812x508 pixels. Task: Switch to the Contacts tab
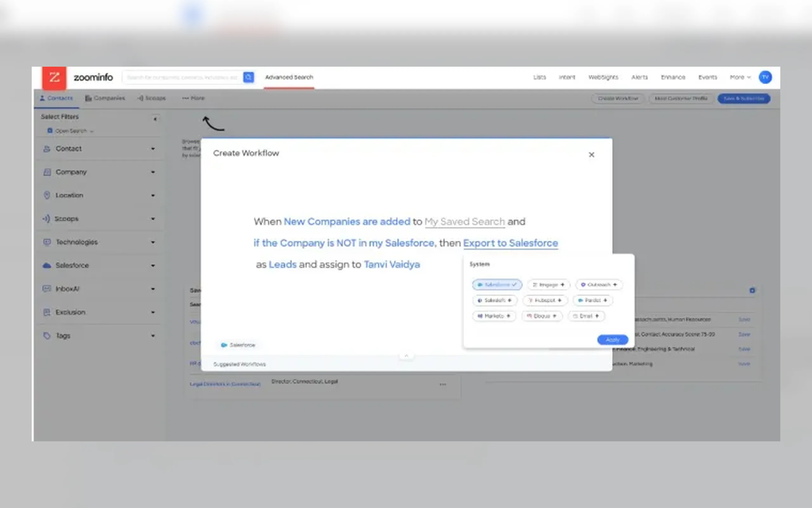[56, 98]
